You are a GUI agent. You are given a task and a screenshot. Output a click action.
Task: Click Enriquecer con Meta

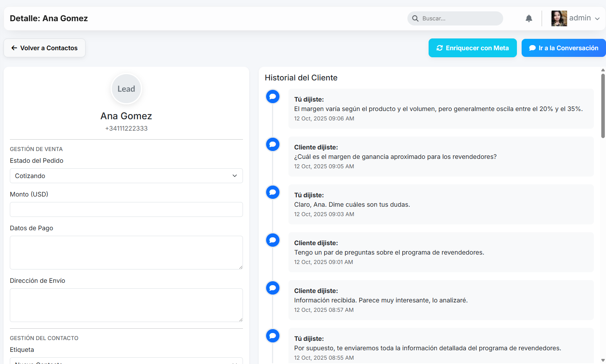point(473,48)
